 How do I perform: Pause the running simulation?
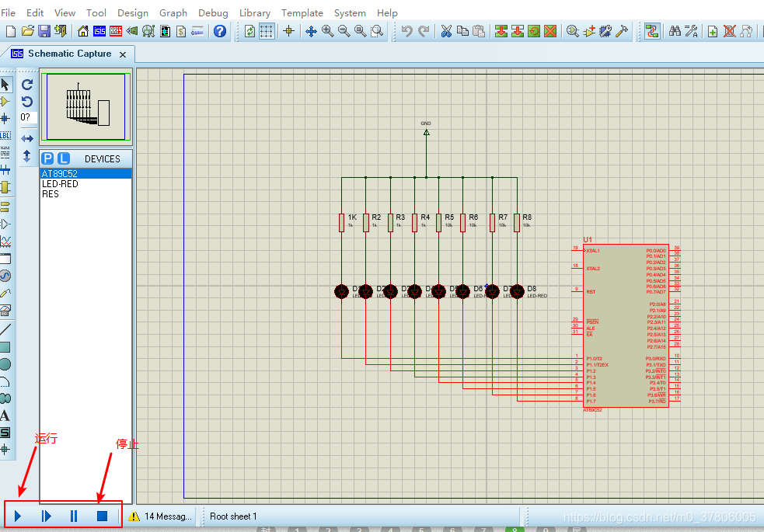click(74, 516)
